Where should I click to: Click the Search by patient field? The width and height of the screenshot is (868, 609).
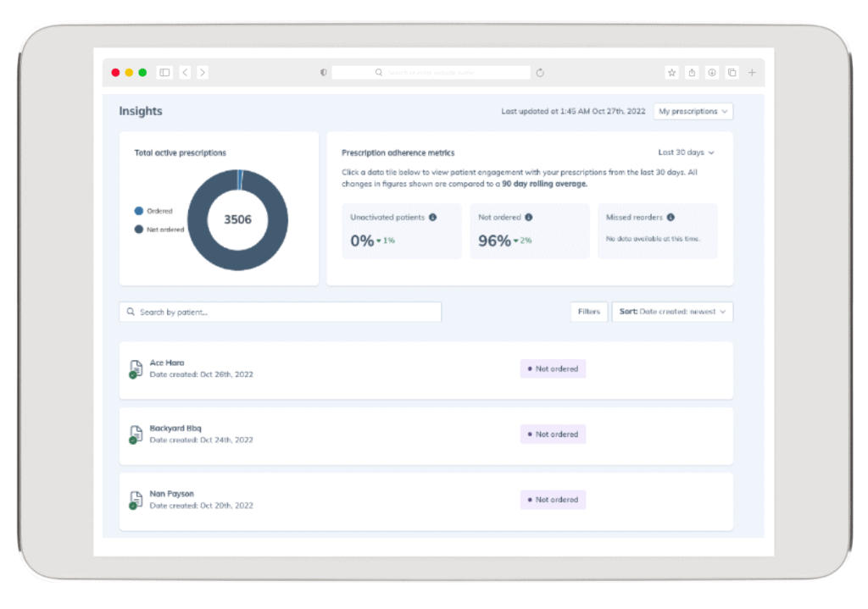(280, 312)
